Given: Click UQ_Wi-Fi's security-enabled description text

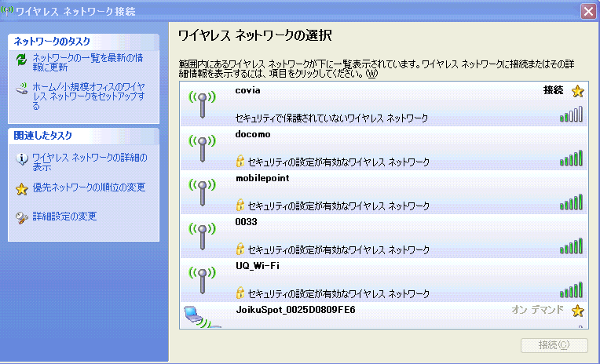Looking at the screenshot, I should pyautogui.click(x=338, y=294).
